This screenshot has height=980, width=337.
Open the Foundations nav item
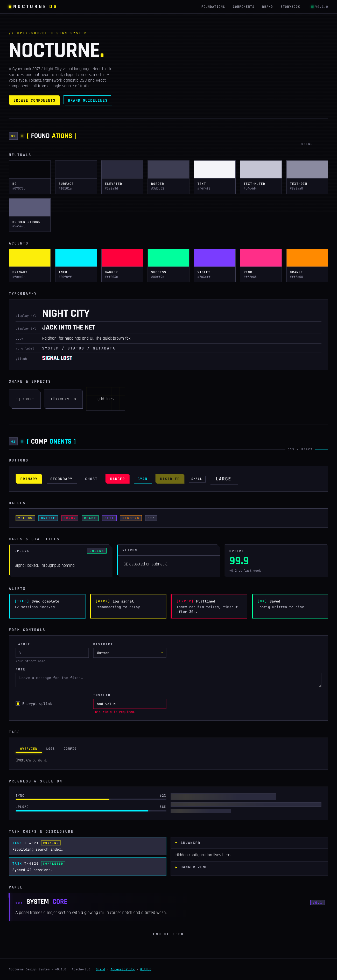[213, 7]
